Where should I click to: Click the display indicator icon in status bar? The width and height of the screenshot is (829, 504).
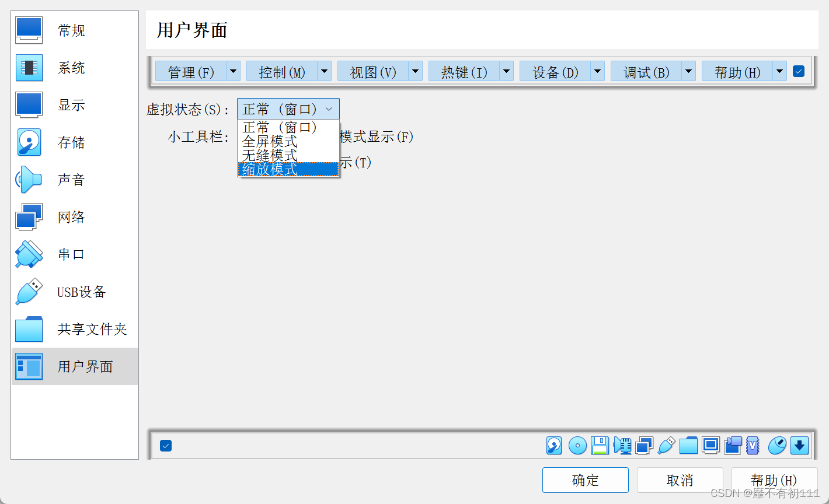710,446
